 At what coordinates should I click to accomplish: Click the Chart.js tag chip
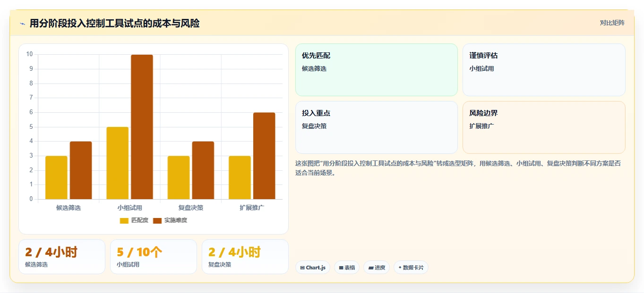coord(313,268)
